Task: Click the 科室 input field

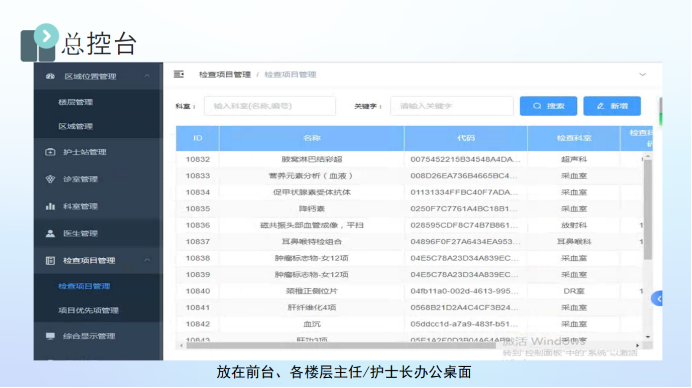Action: [270, 106]
